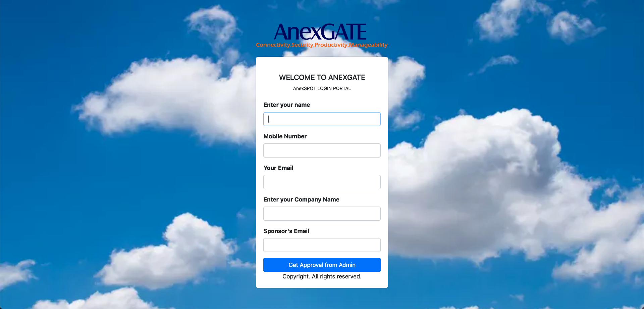Select the Mobile Number text box
The height and width of the screenshot is (309, 644).
[x=322, y=150]
